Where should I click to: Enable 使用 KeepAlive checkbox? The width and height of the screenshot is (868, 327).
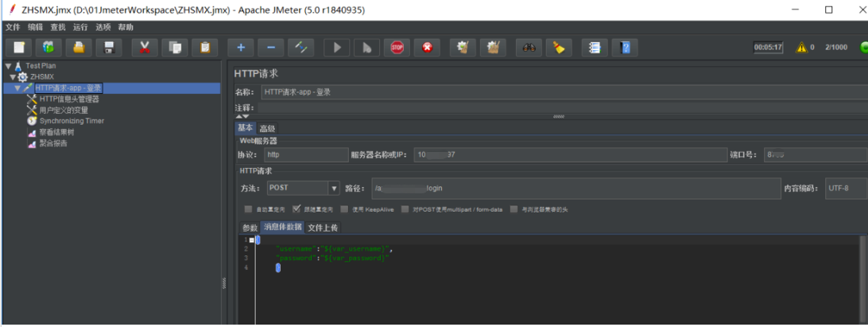(x=345, y=209)
